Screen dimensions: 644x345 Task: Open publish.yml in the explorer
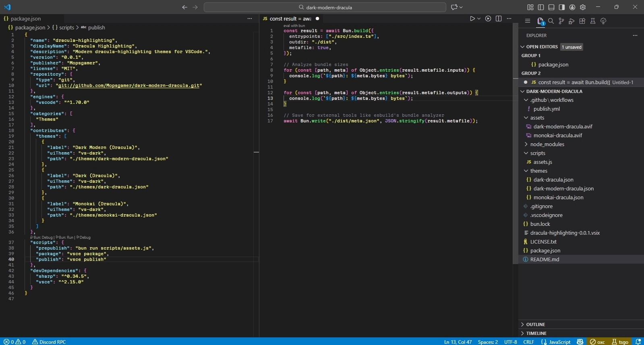(581, 109)
